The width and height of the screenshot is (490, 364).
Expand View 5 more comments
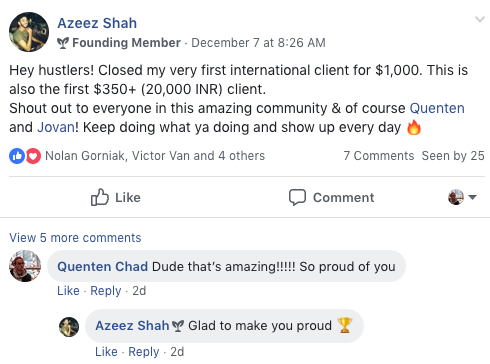[x=75, y=238]
